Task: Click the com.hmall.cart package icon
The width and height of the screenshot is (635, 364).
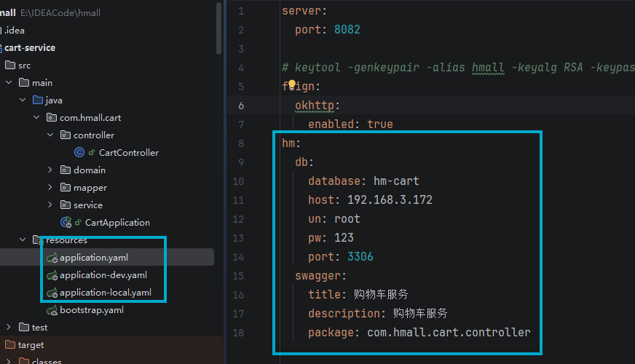Action: (x=52, y=117)
